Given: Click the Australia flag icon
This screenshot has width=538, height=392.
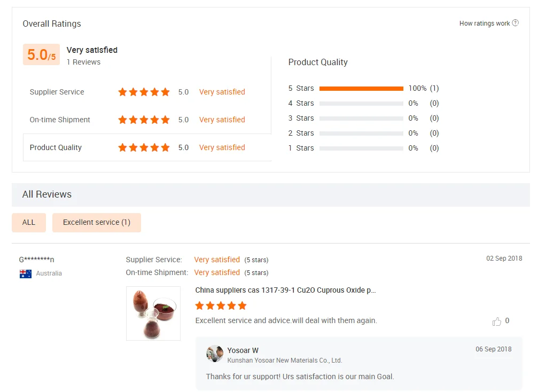Looking at the screenshot, I should click(26, 274).
